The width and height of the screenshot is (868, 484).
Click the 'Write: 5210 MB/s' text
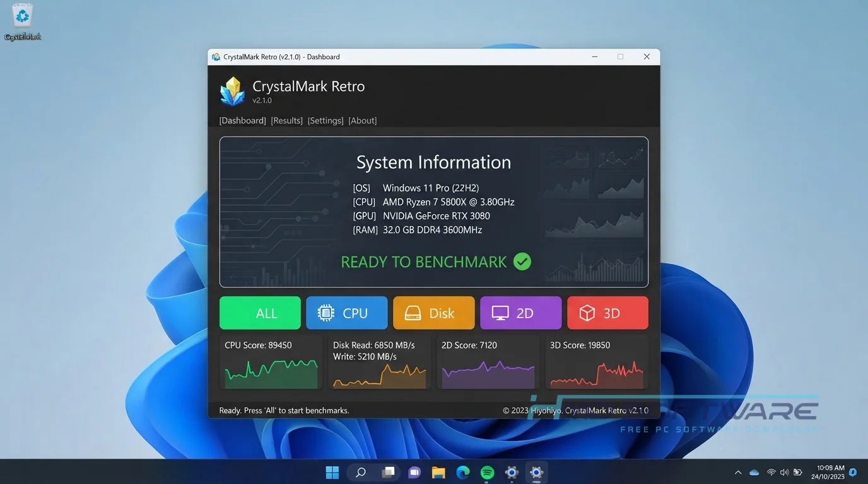[x=365, y=357]
